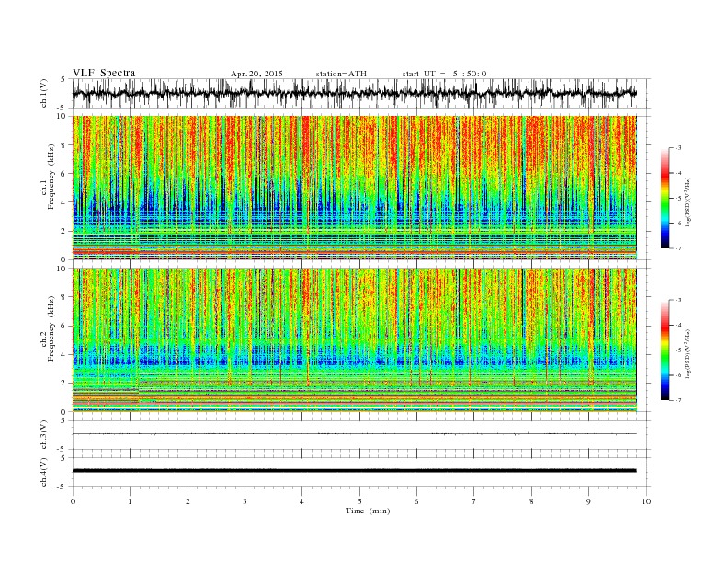Click the 'Apr. 20, 2015' date label
Viewport: 728px width, 563px height.
(256, 74)
